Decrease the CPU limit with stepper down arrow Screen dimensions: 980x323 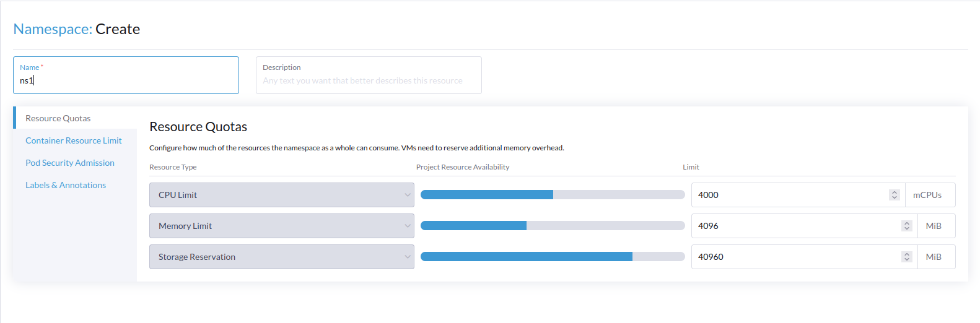pos(894,197)
